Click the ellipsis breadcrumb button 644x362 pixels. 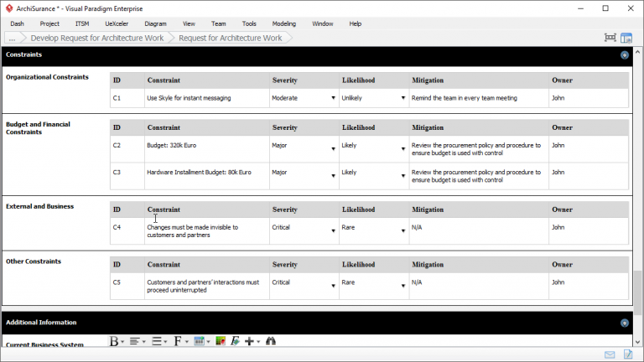pyautogui.click(x=13, y=38)
